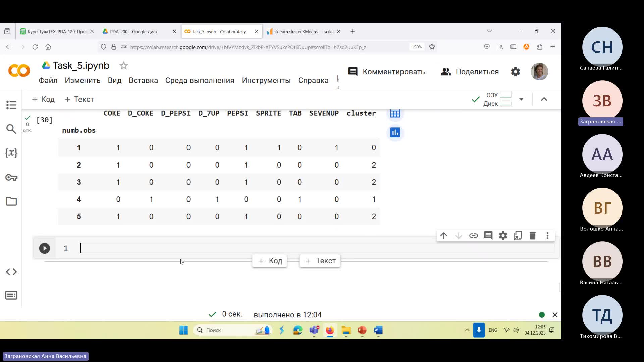Convert dataframe to interactive table icon
Screen dimensions: 644x362
pyautogui.click(x=395, y=114)
